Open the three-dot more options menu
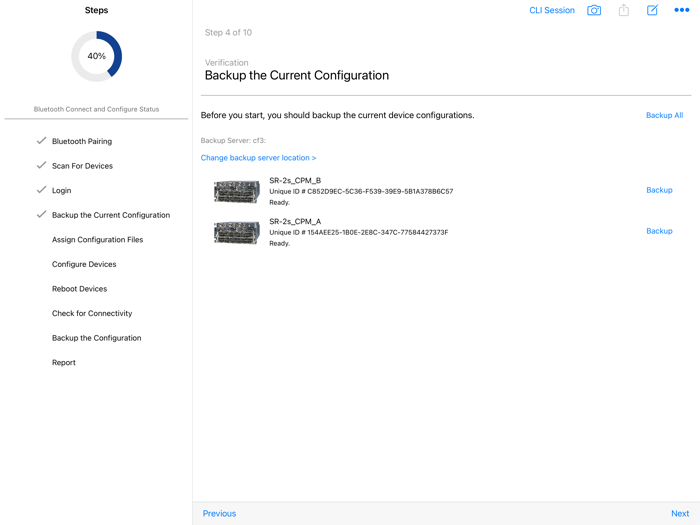The image size is (700, 525). tap(682, 10)
